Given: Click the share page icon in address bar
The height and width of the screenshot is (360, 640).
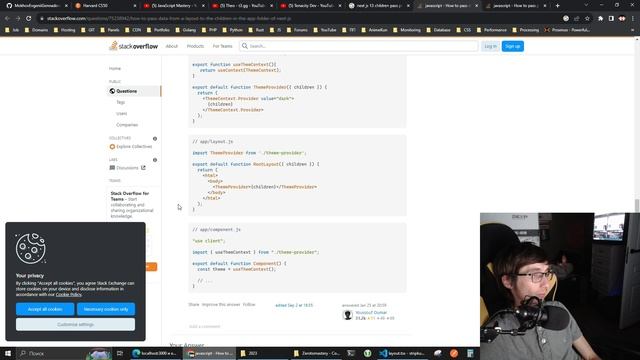Looking at the screenshot, I should [x=576, y=18].
